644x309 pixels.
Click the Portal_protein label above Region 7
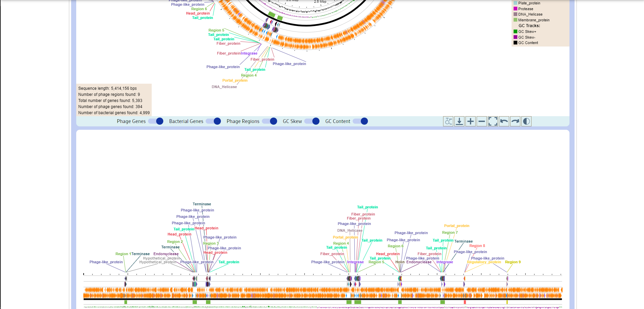(457, 226)
